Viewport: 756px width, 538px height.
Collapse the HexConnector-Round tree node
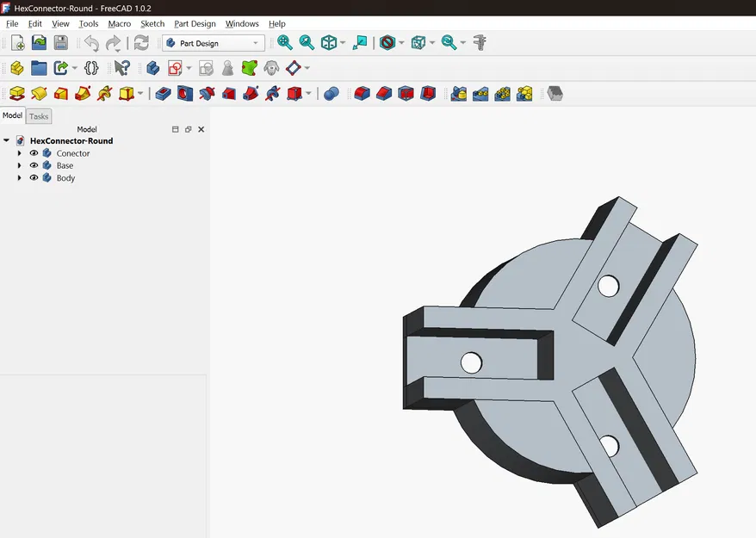pyautogui.click(x=7, y=140)
